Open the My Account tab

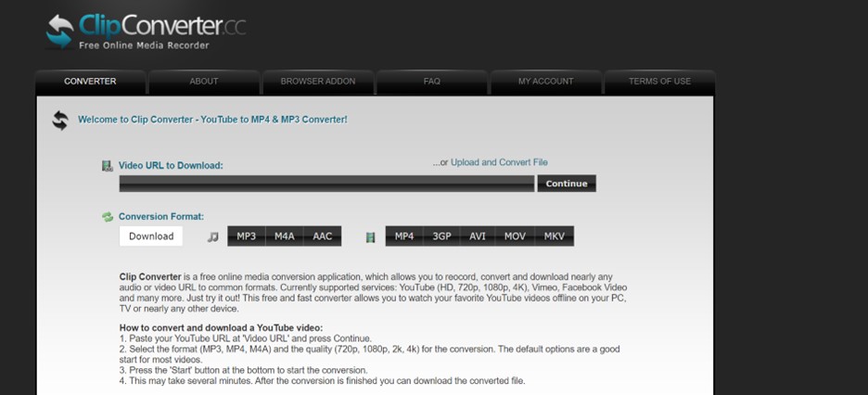(x=546, y=82)
